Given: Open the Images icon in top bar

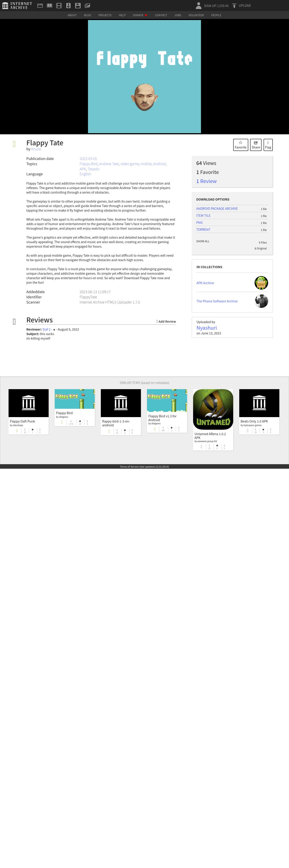Looking at the screenshot, I should [x=87, y=5].
